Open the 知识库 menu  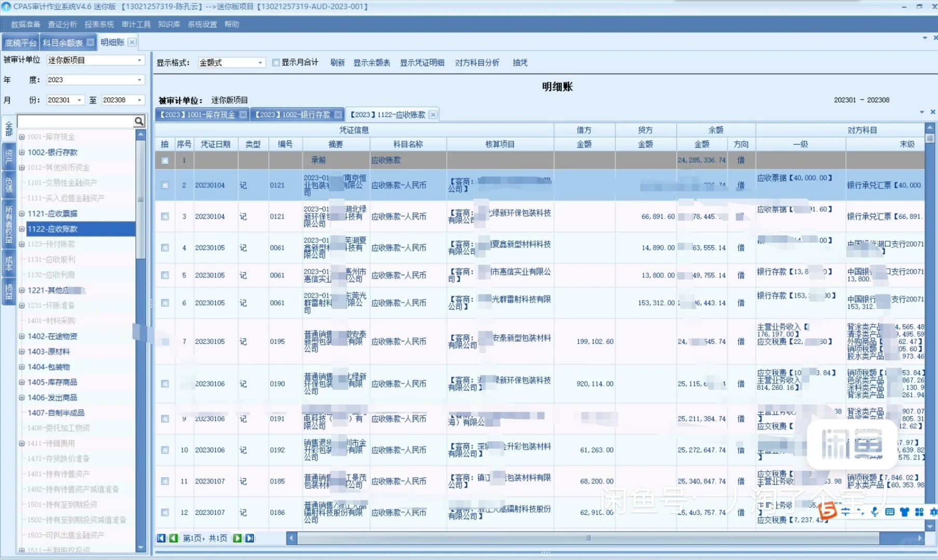coord(169,24)
